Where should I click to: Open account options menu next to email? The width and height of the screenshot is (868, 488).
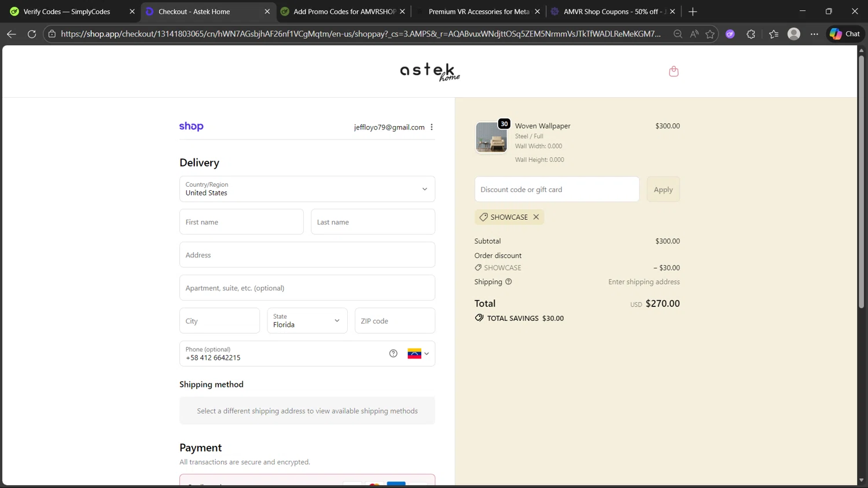tap(432, 127)
